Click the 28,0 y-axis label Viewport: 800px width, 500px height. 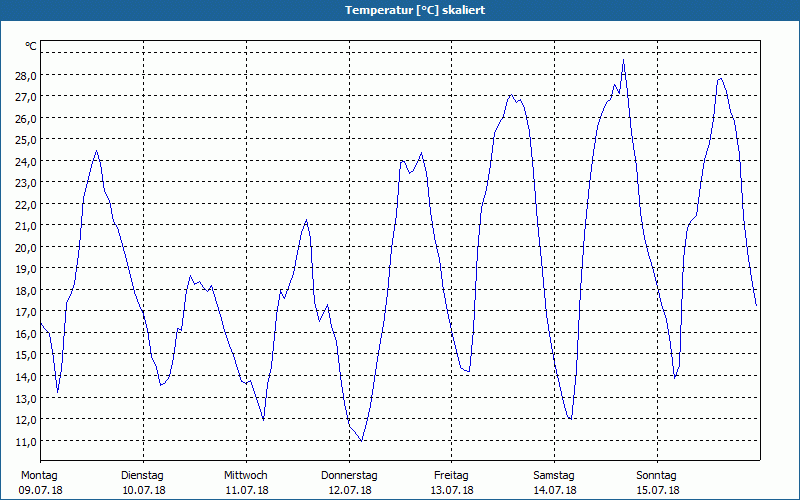click(26, 76)
